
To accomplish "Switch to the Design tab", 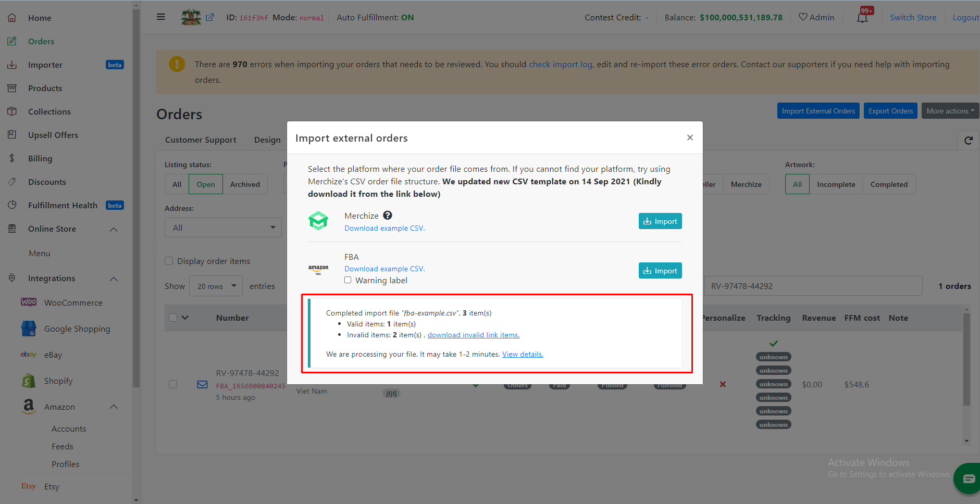I will coord(267,140).
